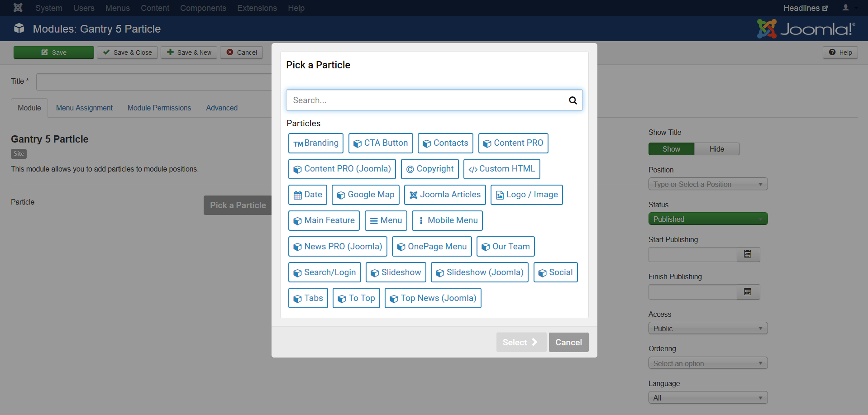The image size is (868, 415).
Task: Open the Language All dropdown
Action: click(x=708, y=398)
